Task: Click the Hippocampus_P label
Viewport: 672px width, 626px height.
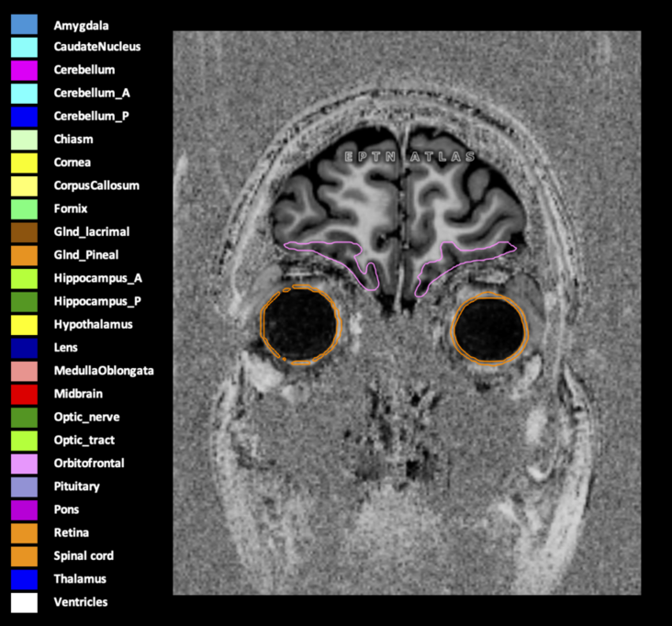Action: click(x=97, y=302)
